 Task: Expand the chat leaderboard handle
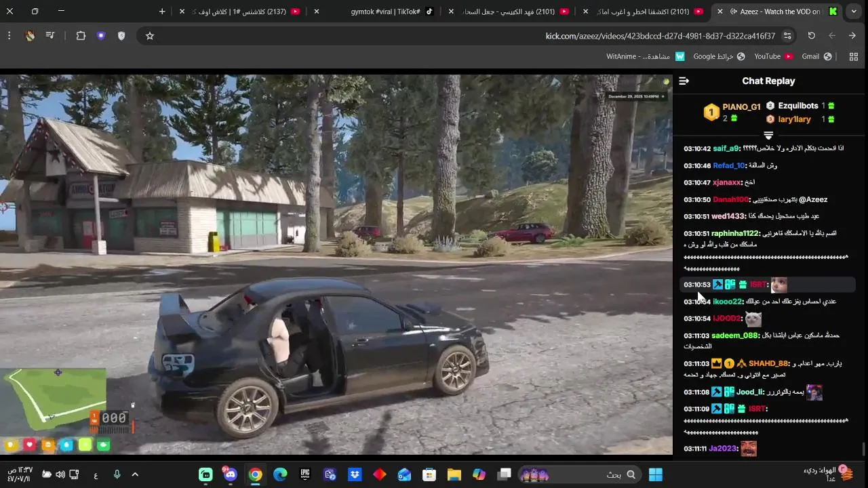tap(768, 136)
